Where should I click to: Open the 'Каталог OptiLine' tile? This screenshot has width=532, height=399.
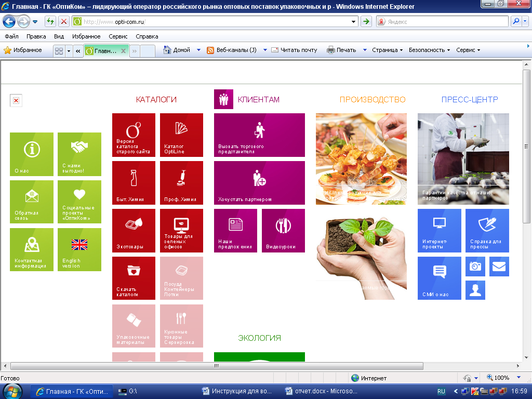click(181, 135)
